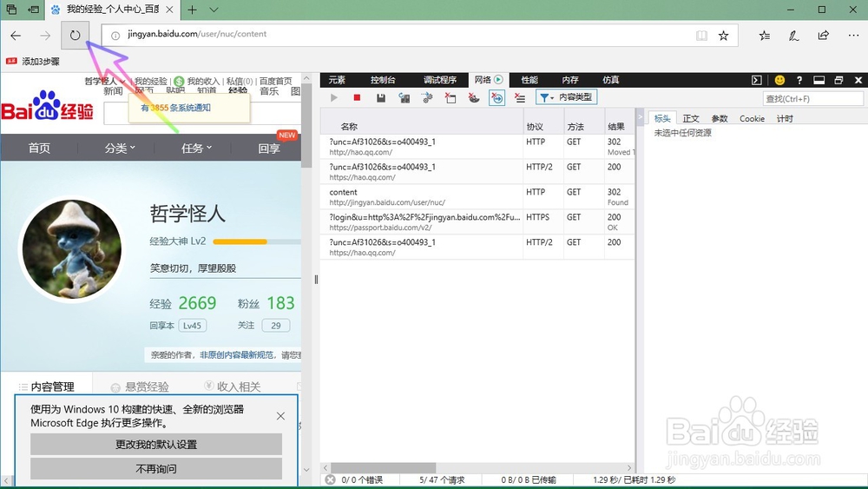Open the DevTools console drawer icon

757,80
